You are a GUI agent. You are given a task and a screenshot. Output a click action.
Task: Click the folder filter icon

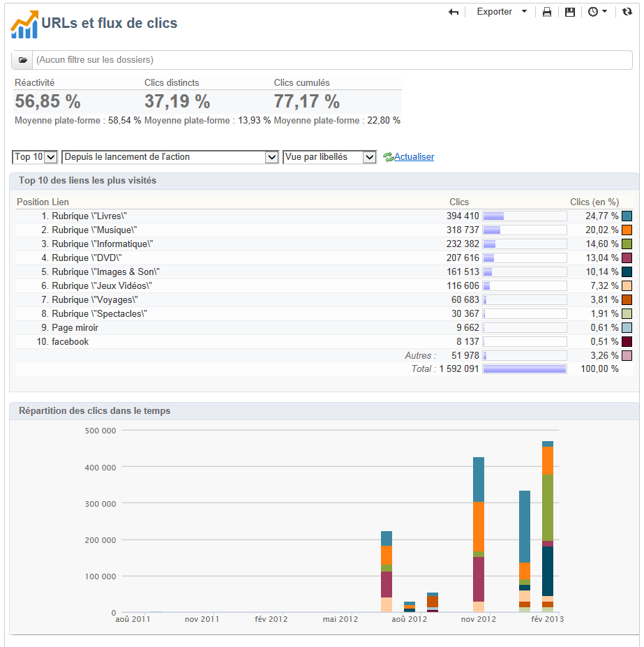click(x=23, y=60)
